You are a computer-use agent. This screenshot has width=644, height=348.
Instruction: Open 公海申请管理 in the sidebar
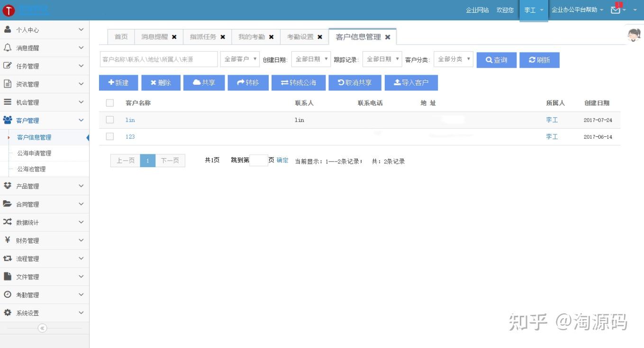click(34, 153)
